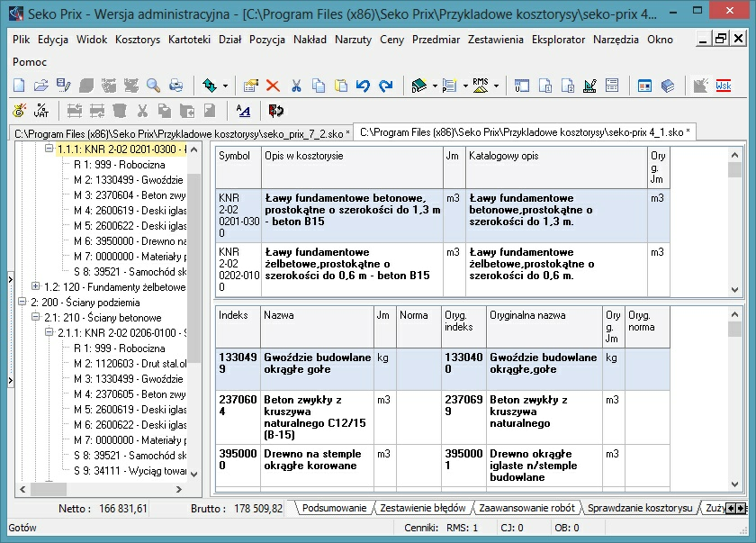Viewport: 756px width, 543px height.
Task: Click the Norma column header
Action: point(419,327)
